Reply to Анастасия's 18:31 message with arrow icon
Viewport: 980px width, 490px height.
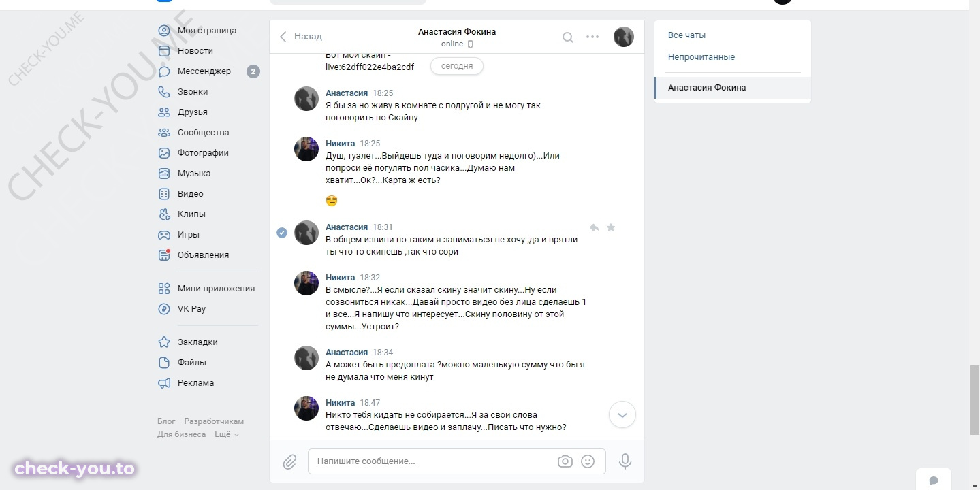tap(594, 227)
